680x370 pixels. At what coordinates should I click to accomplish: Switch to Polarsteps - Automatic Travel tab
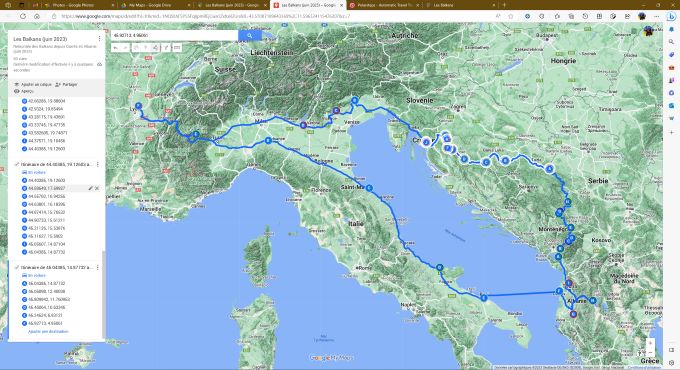(x=385, y=5)
